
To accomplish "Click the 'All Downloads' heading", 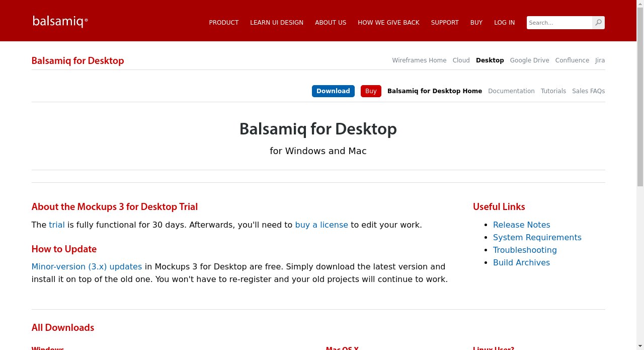I will 63,328.
